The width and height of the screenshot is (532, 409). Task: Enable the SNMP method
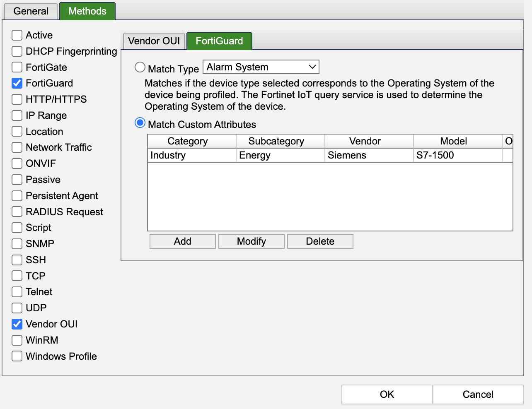(x=17, y=244)
